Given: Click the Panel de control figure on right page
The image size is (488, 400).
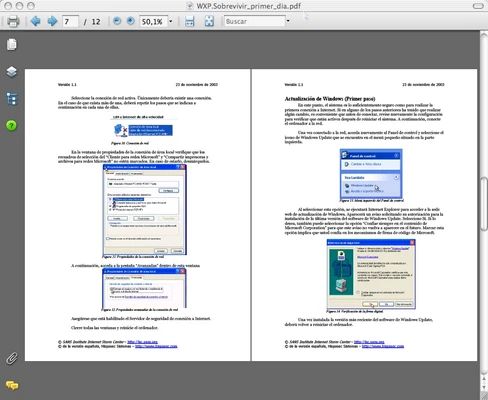Looking at the screenshot, I should (371, 174).
